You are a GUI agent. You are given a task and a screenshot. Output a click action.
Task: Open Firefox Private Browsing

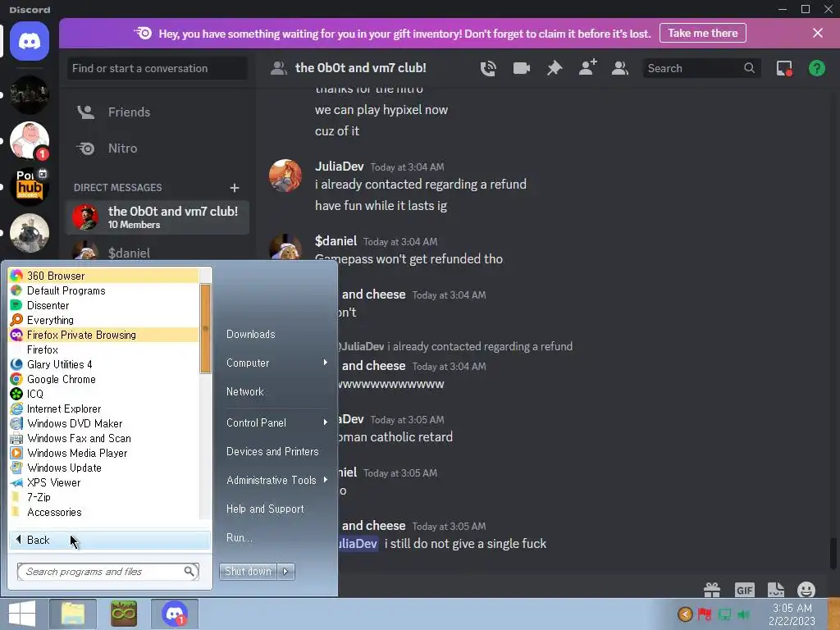pyautogui.click(x=103, y=335)
